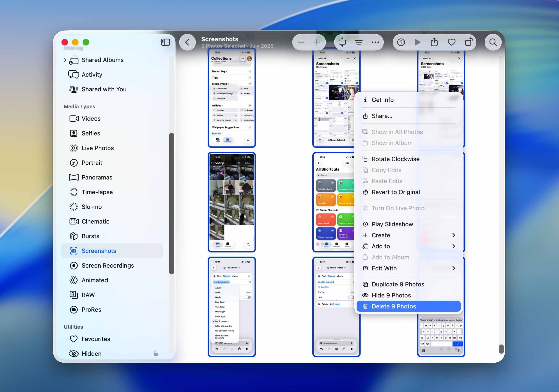Expand the Create submenu
Image resolution: width=559 pixels, height=392 pixels.
408,235
